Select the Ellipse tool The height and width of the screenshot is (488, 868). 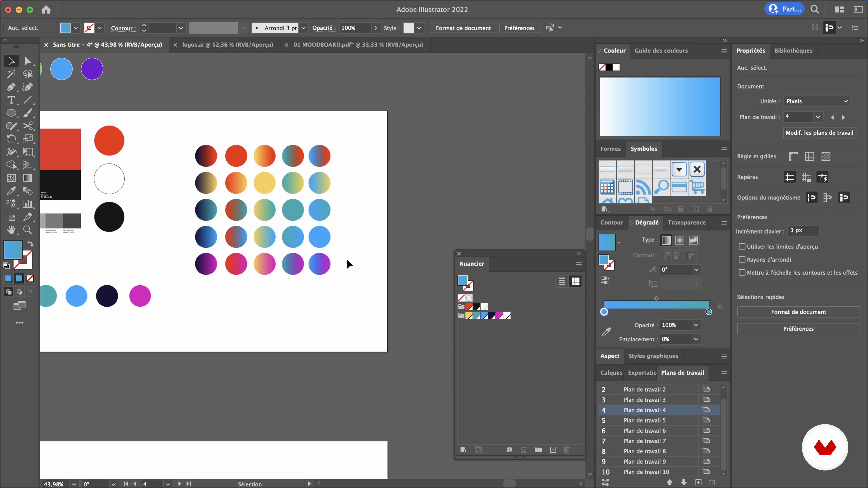pos(11,113)
